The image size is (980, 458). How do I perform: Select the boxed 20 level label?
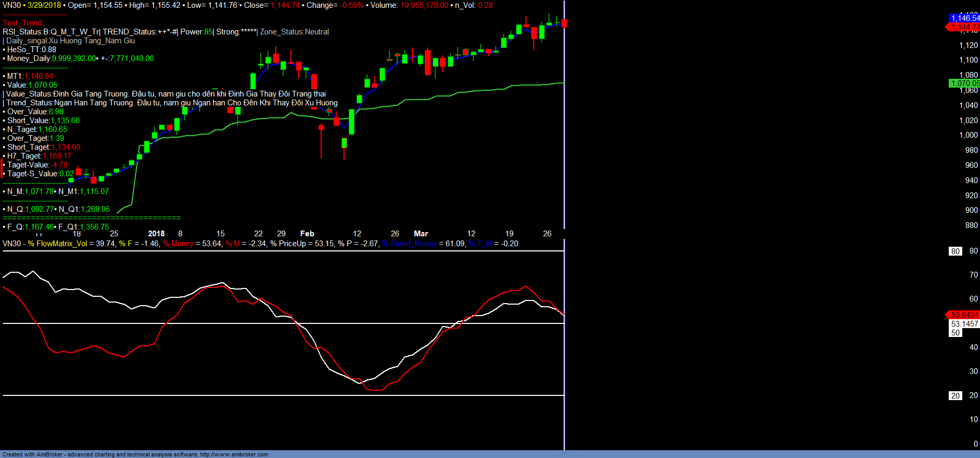pos(955,396)
